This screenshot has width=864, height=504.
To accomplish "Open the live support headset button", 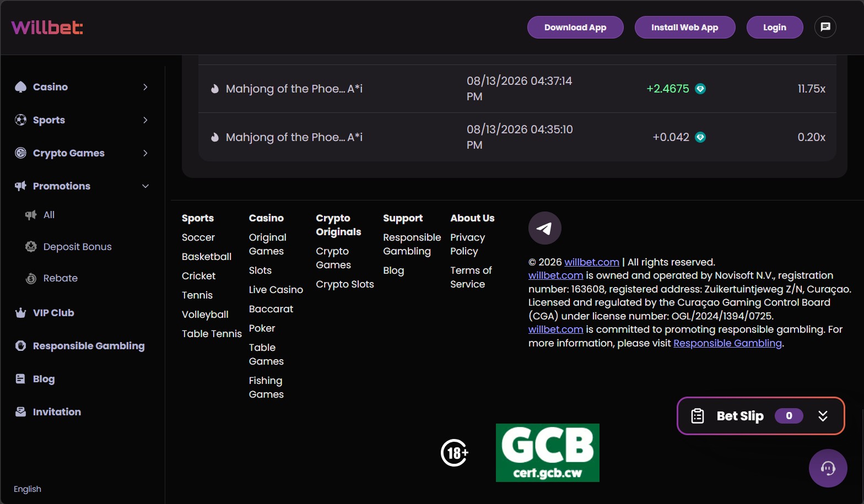I will [828, 468].
